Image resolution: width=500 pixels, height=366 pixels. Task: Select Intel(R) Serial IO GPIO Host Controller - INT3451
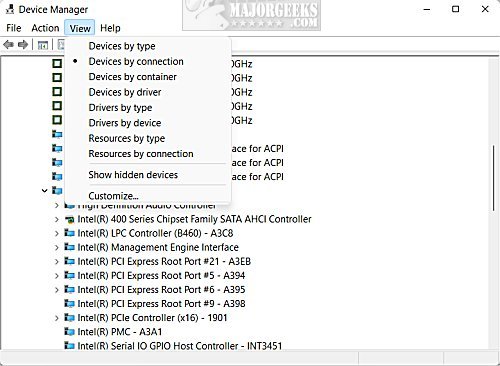[180, 345]
